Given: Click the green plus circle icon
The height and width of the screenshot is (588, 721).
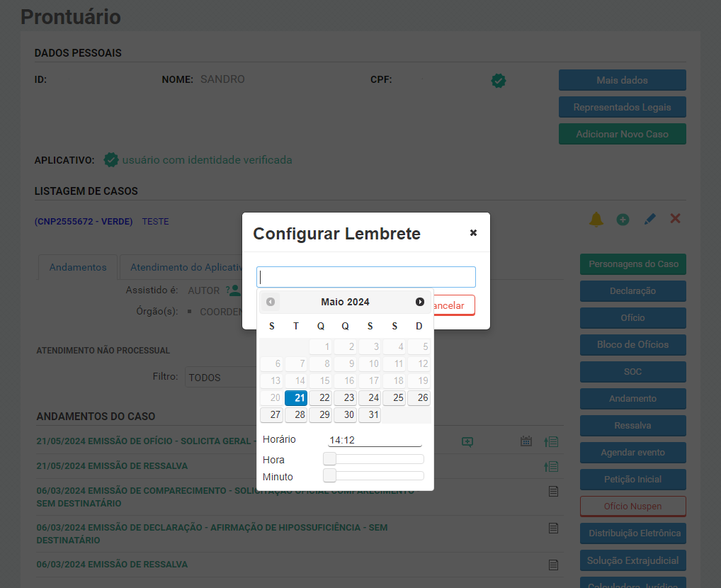Looking at the screenshot, I should pyautogui.click(x=623, y=220).
